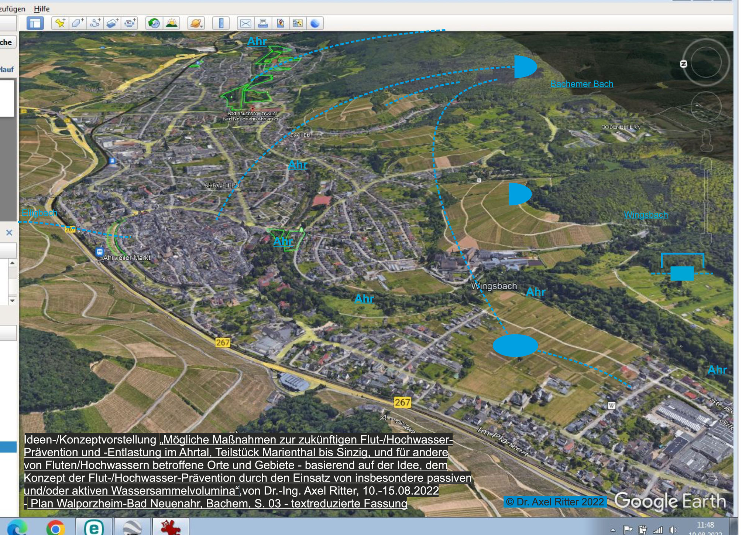Click the BACHEM place label
The image size is (756, 535).
click(x=300, y=136)
